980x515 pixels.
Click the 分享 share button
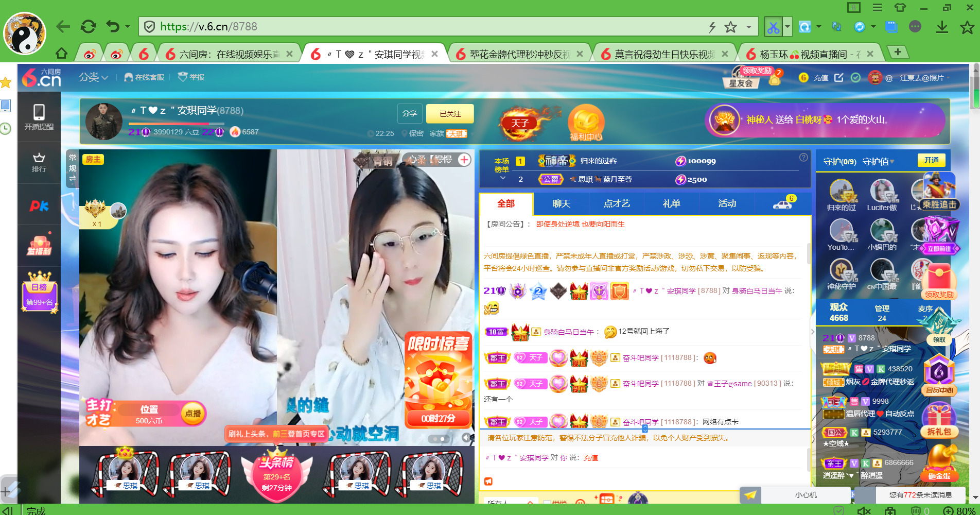[x=410, y=113]
